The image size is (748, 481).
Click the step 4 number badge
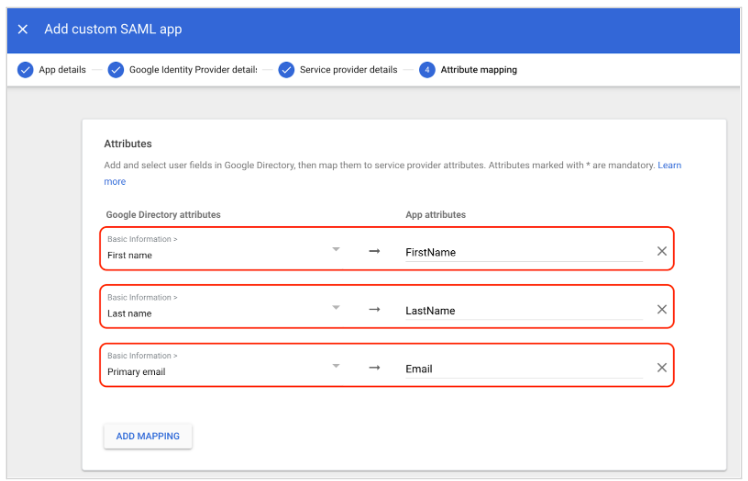click(427, 70)
